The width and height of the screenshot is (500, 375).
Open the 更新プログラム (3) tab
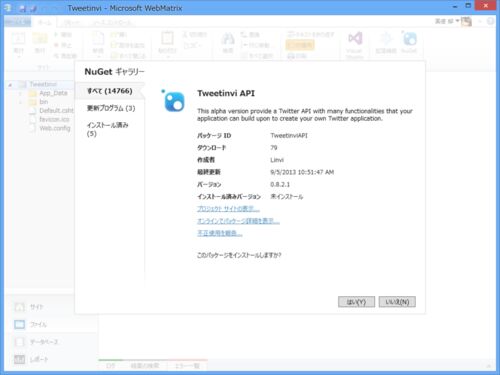click(x=111, y=108)
